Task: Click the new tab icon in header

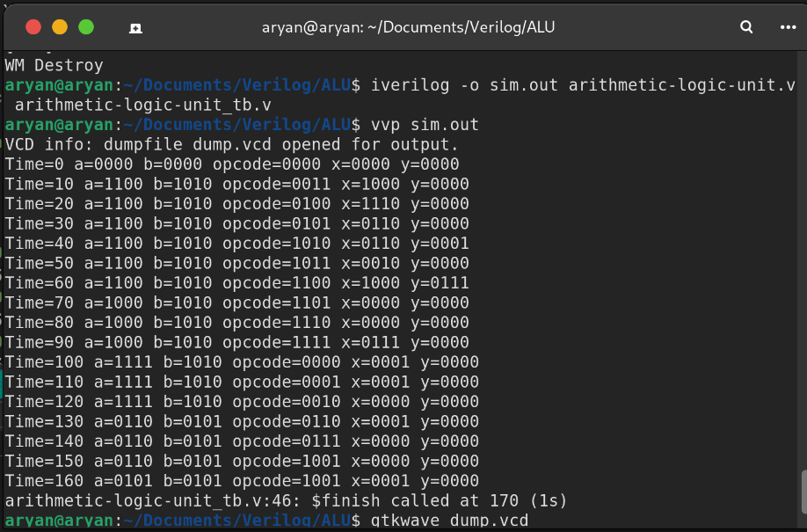Action: pos(136,27)
